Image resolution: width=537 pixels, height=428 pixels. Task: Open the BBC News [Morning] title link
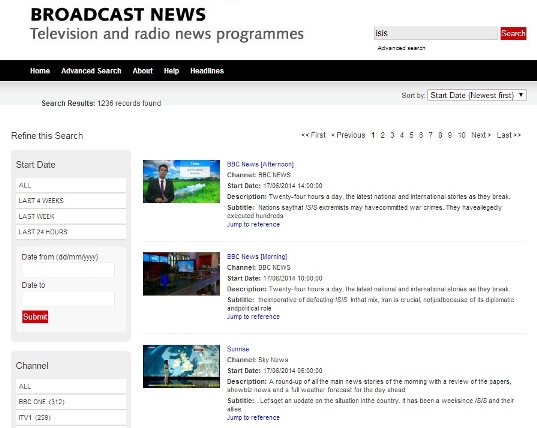coord(257,256)
